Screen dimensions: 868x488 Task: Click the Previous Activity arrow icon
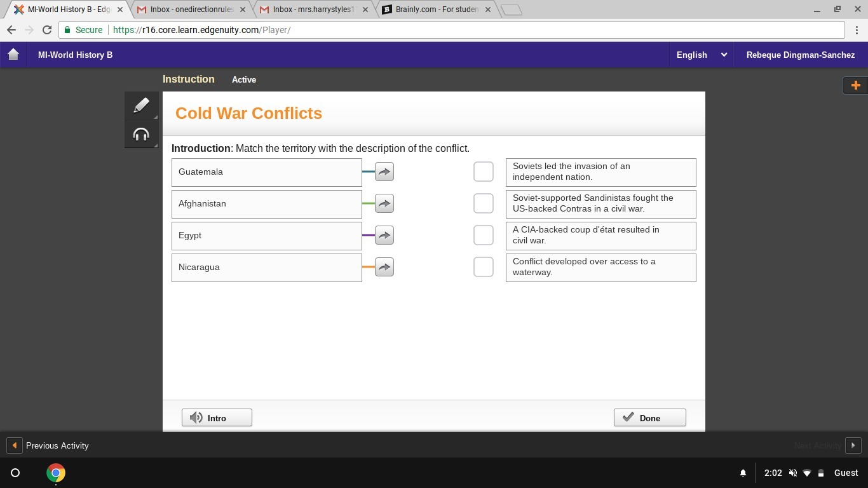pyautogui.click(x=14, y=445)
